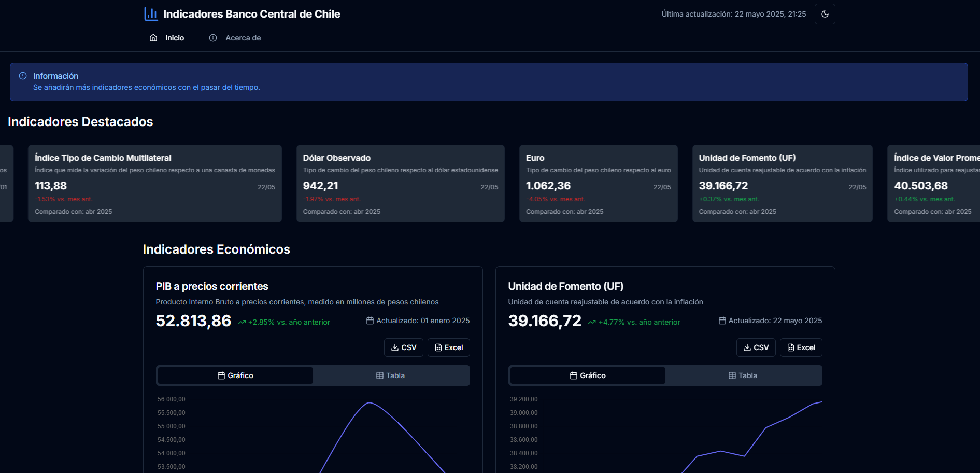Click the 40.503,68 value
Viewport: 980px width, 473px height.
pos(921,186)
